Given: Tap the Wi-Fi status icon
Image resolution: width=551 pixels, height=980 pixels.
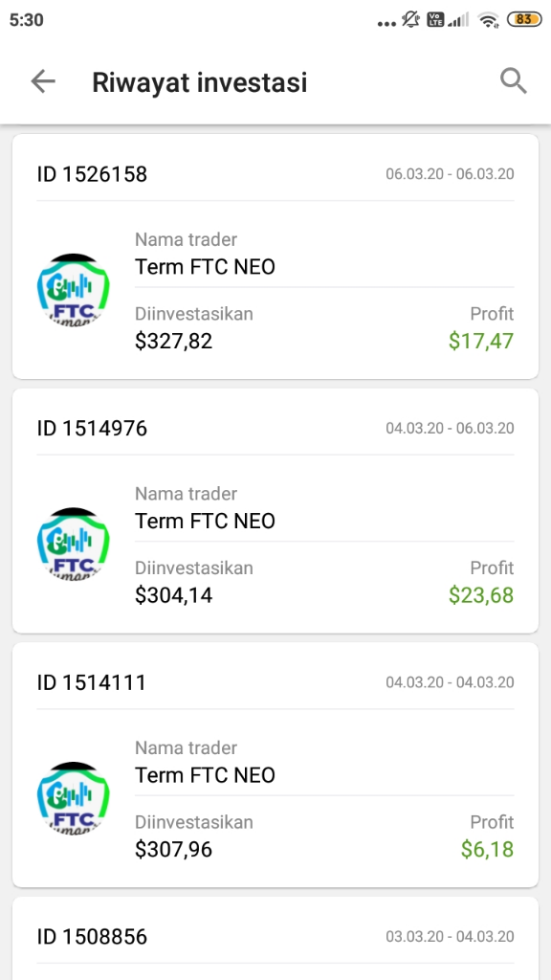Looking at the screenshot, I should point(489,20).
